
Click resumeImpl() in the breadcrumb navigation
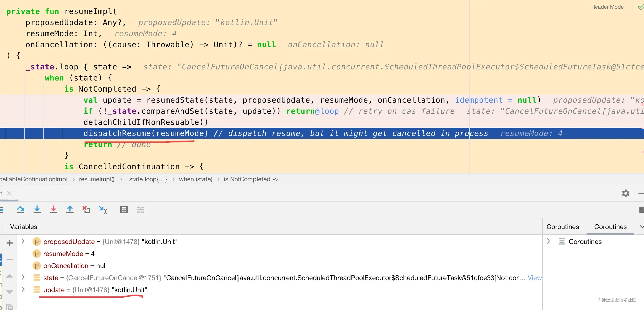coord(96,179)
